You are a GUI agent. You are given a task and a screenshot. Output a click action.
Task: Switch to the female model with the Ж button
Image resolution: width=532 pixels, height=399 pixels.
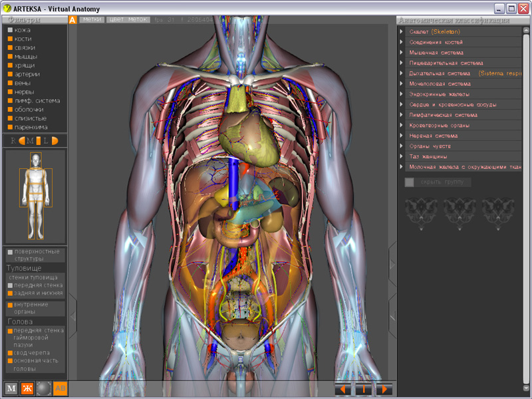click(27, 388)
